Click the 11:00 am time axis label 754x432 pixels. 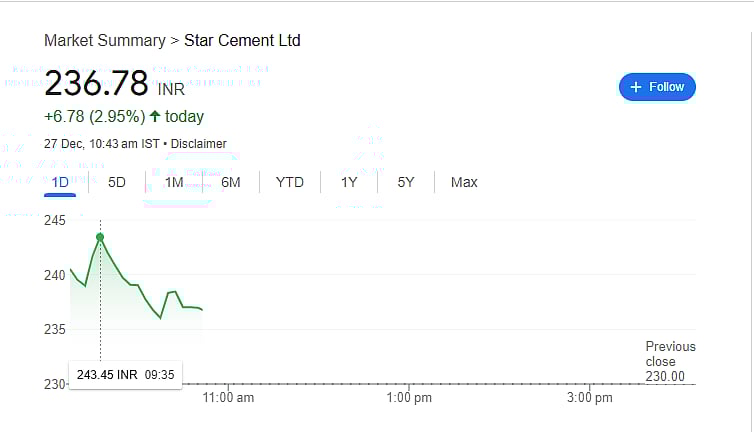pos(229,398)
